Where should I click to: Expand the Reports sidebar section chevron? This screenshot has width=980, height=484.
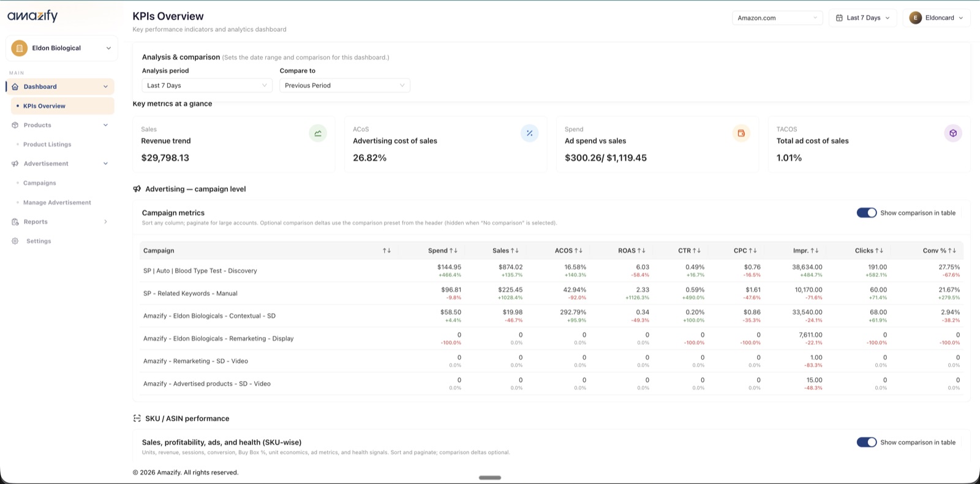pyautogui.click(x=105, y=222)
